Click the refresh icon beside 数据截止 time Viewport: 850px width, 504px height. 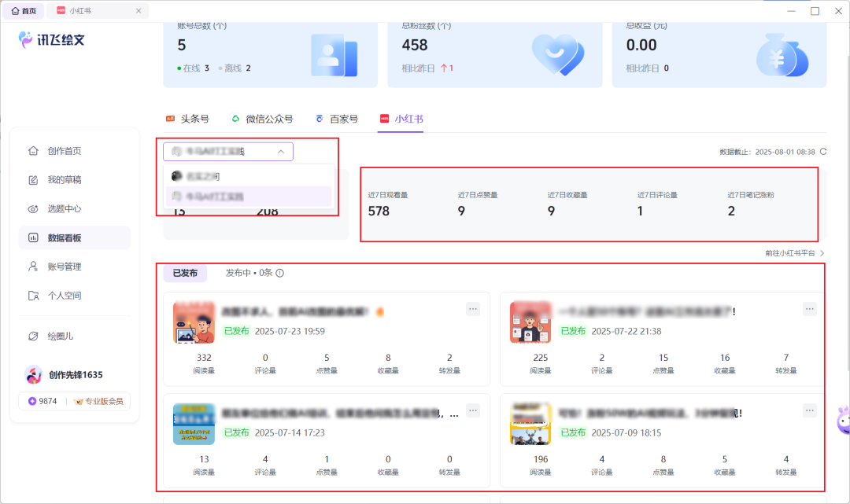coord(823,152)
